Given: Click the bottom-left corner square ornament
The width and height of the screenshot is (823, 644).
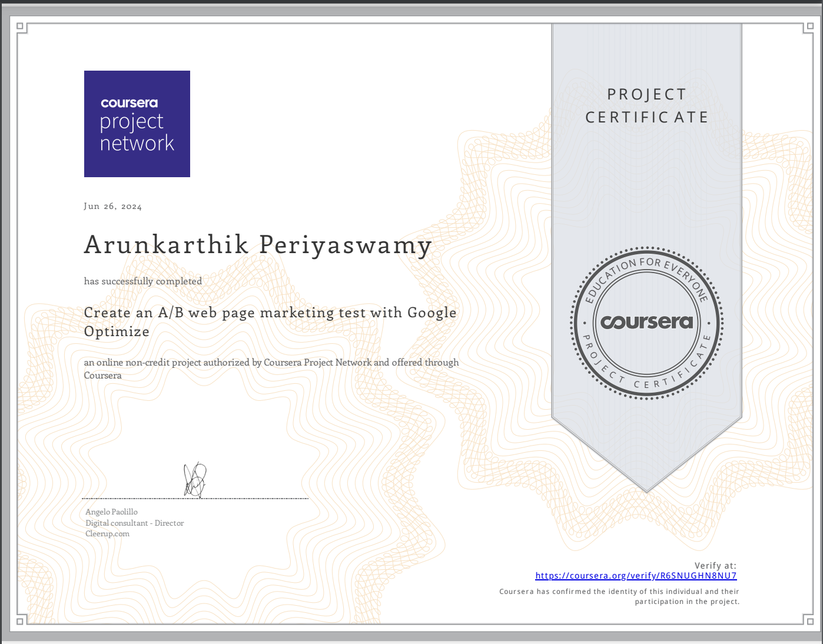Looking at the screenshot, I should (x=20, y=621).
